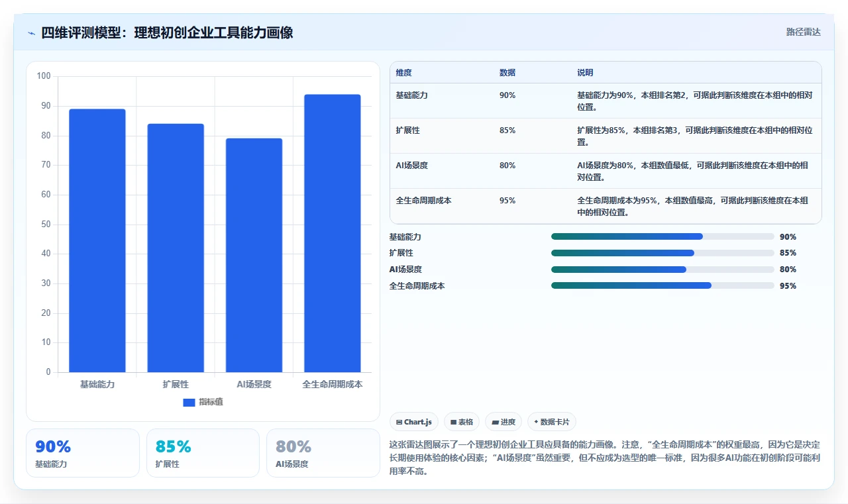Click the heading 四维评测模型：理想初创企业工具能力画像
This screenshot has height=504, width=848.
167,32
